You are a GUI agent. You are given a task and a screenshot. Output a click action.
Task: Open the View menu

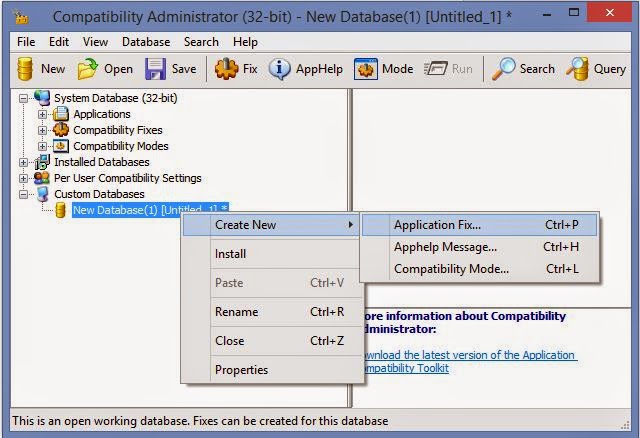click(x=96, y=42)
